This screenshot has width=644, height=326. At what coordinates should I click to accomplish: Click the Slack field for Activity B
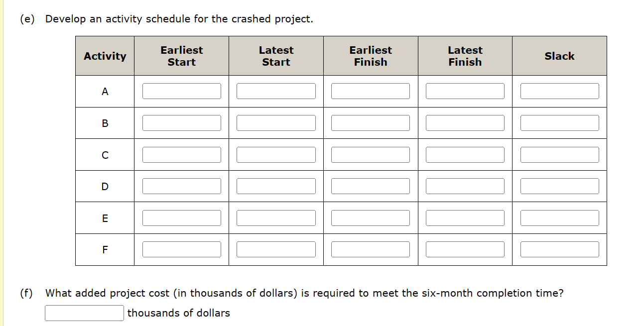(x=559, y=122)
